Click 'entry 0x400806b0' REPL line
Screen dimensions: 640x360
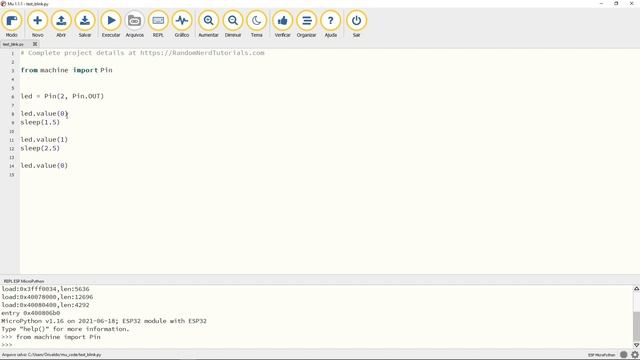pos(31,313)
